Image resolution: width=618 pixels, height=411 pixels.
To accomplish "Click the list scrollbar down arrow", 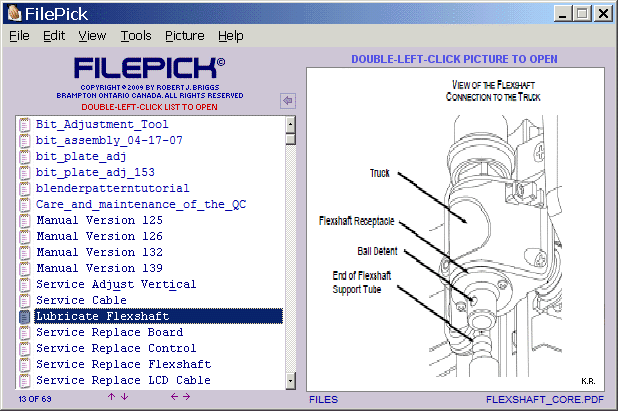I will 290,381.
